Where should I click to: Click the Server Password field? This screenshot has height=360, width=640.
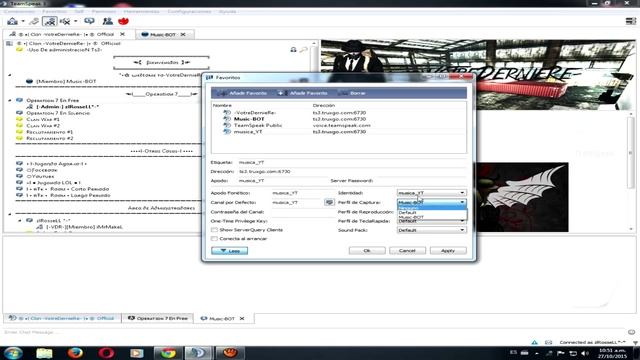click(x=420, y=180)
